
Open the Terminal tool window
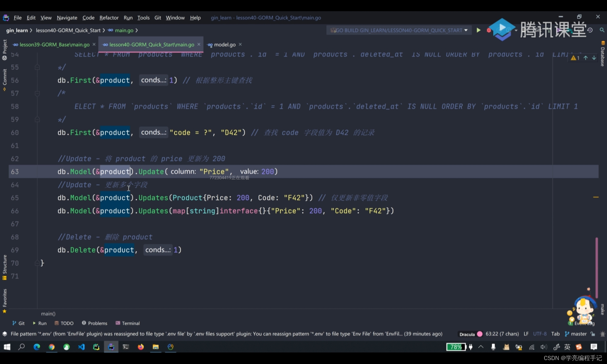(127, 323)
